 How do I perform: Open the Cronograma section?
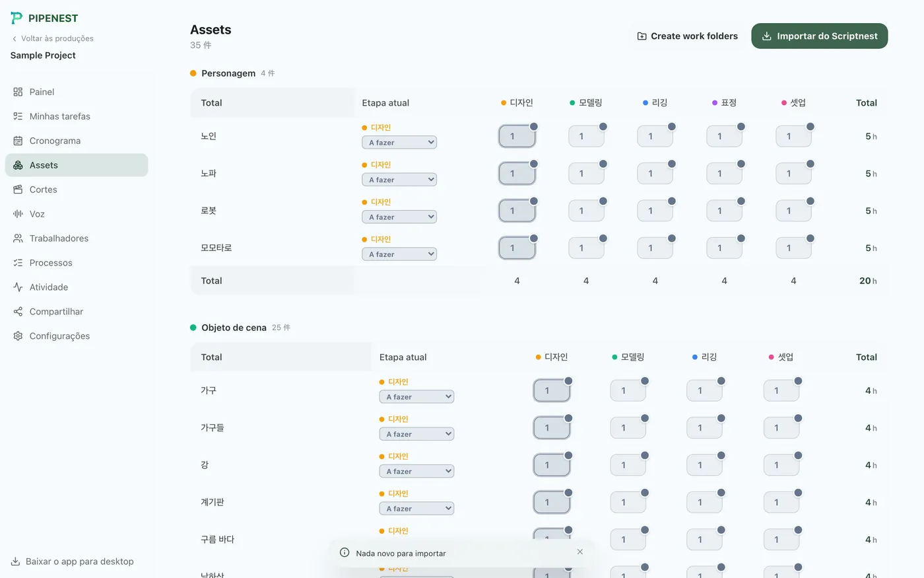pos(77,141)
